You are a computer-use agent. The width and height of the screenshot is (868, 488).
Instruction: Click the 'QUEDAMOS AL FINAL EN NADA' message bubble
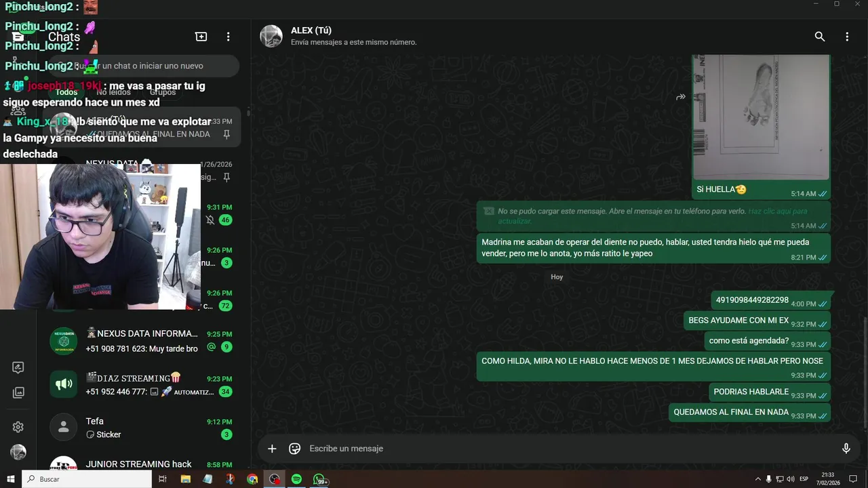click(x=749, y=412)
